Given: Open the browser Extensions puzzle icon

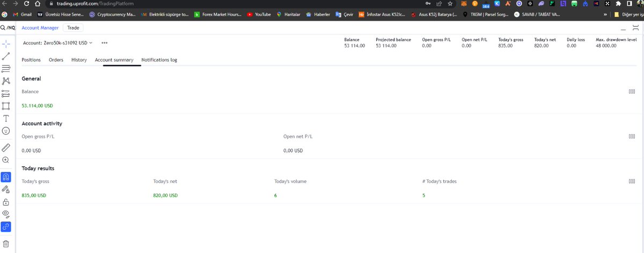Looking at the screenshot, I should click(x=619, y=4).
